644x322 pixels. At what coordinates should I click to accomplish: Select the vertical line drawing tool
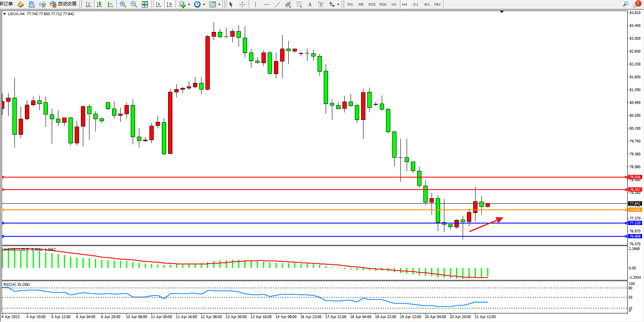(255, 4)
